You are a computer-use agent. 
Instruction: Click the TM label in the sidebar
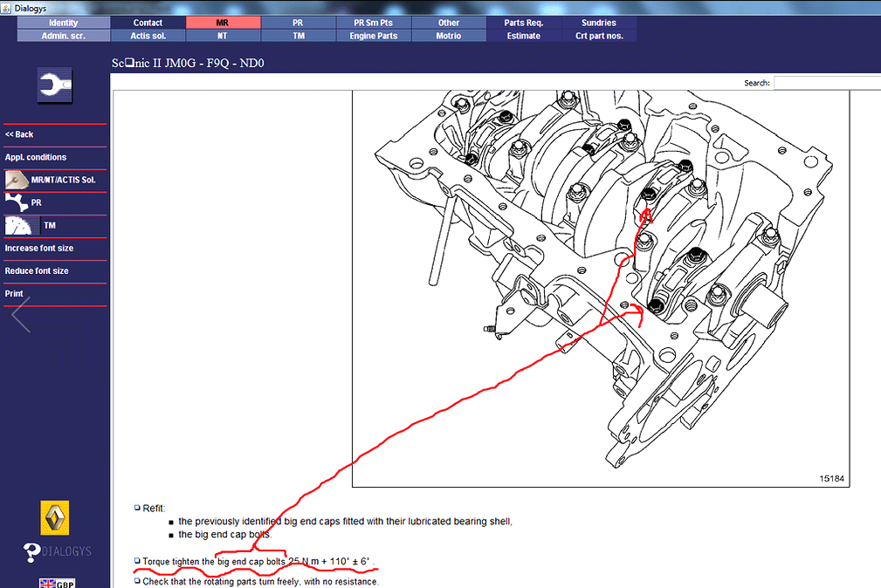50,226
